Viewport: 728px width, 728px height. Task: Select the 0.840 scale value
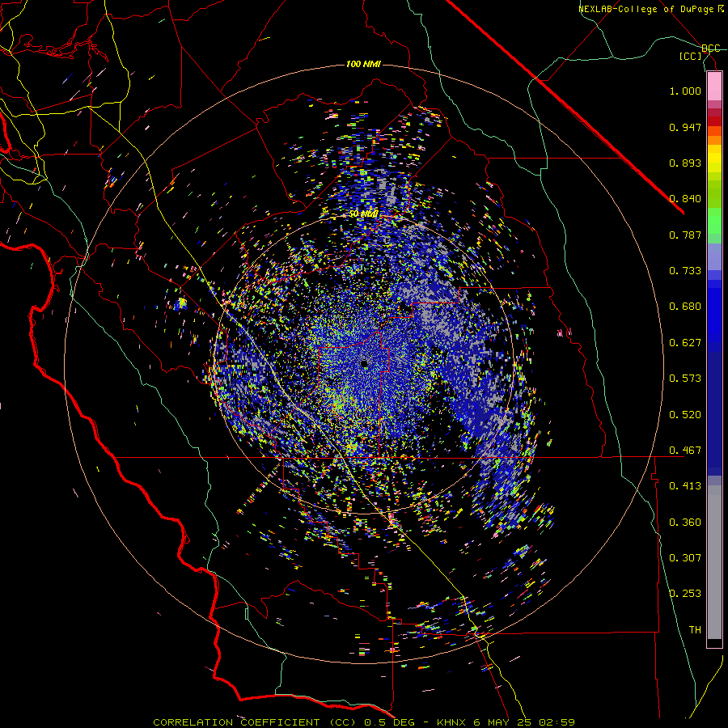click(685, 199)
